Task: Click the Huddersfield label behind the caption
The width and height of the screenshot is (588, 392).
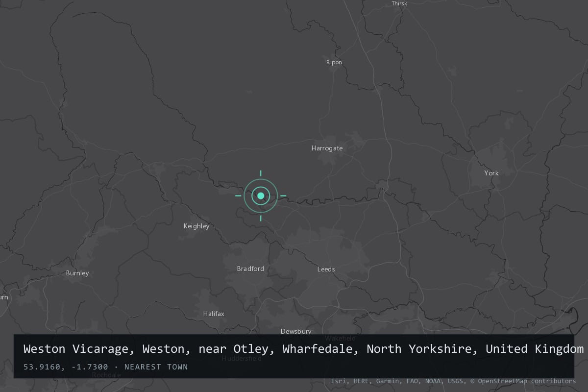Action: point(242,358)
